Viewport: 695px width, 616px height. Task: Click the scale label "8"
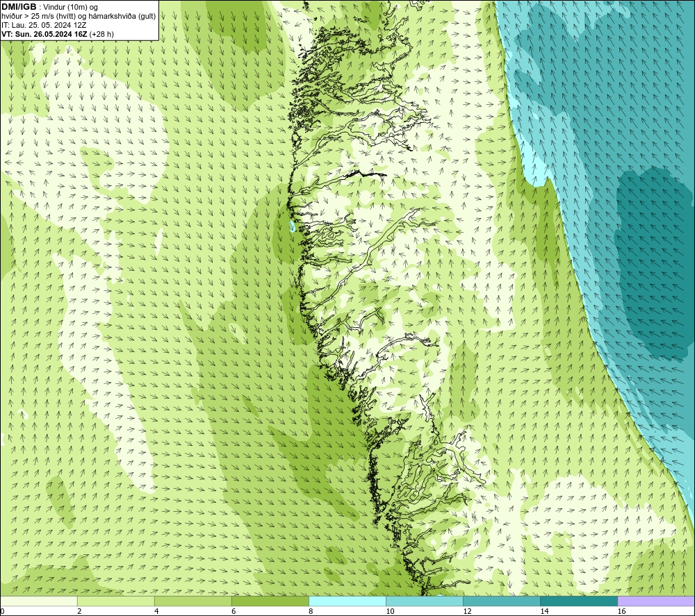pyautogui.click(x=311, y=612)
